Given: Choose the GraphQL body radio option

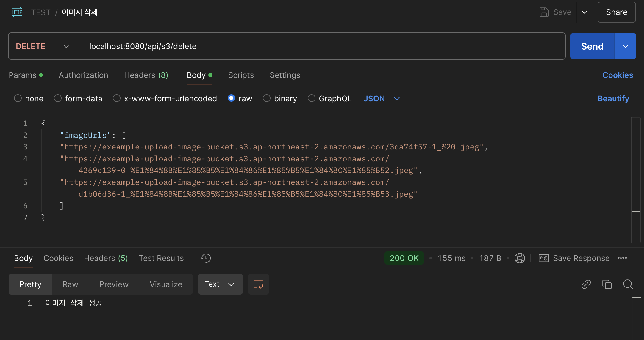Looking at the screenshot, I should click(312, 98).
